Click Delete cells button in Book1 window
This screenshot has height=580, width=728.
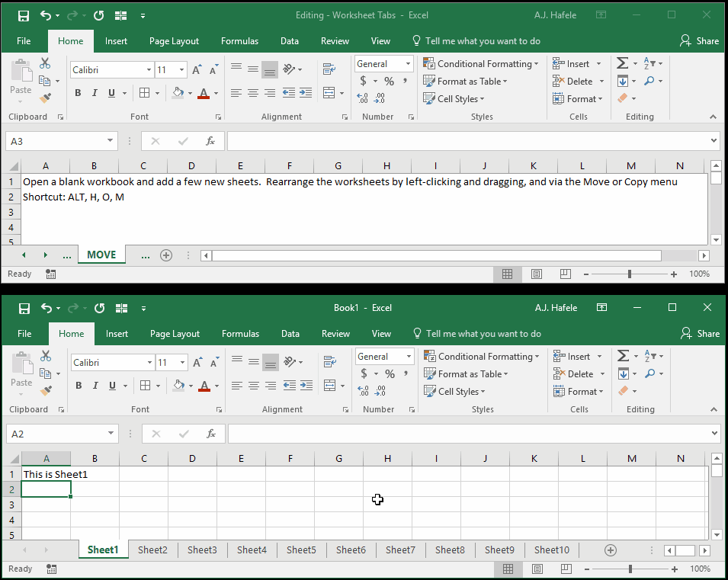[573, 374]
